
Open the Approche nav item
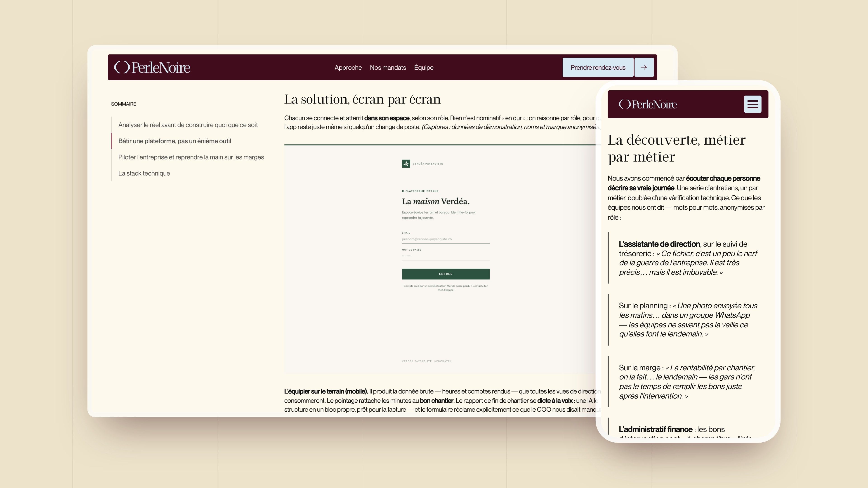348,67
